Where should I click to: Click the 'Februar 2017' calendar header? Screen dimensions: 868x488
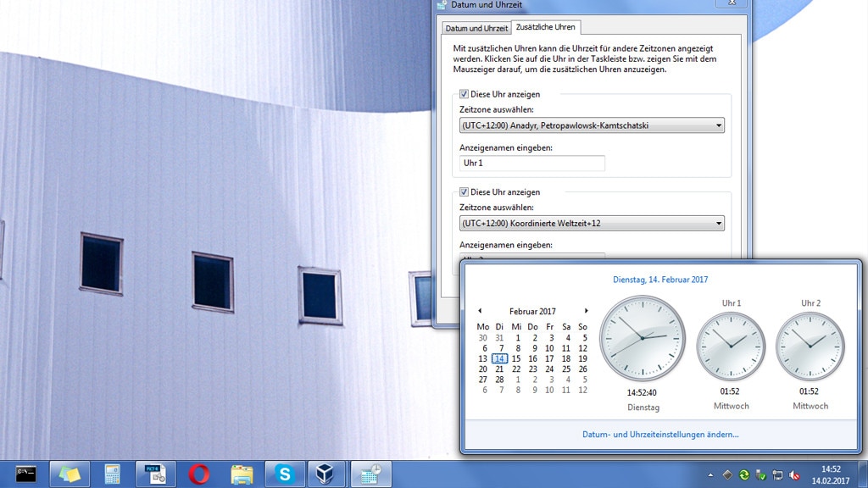[x=532, y=311]
